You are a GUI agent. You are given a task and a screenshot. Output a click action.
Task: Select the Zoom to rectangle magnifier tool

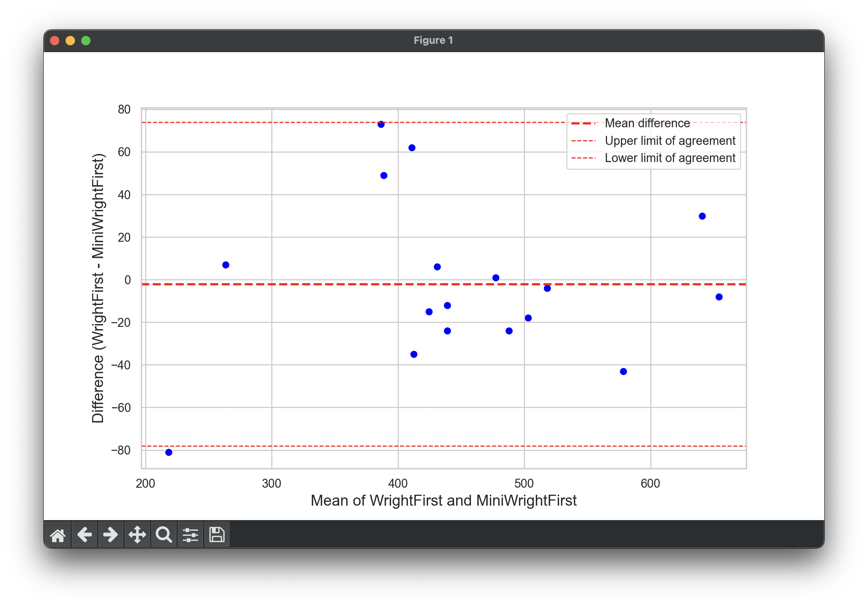coord(164,535)
